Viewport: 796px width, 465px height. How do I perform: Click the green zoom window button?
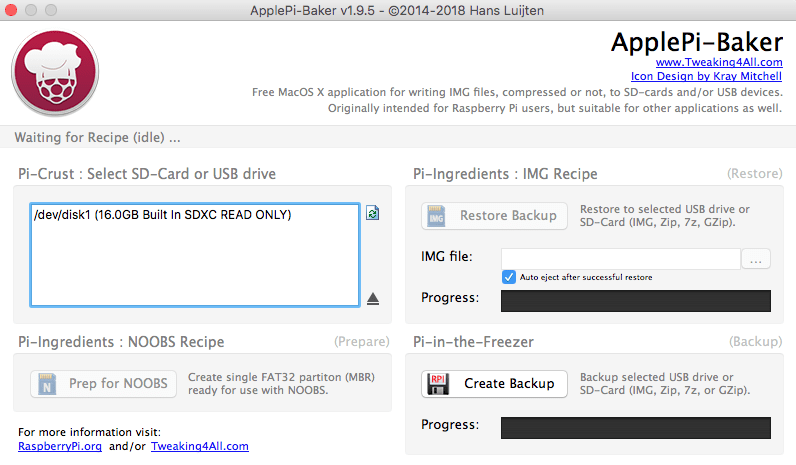pos(50,9)
